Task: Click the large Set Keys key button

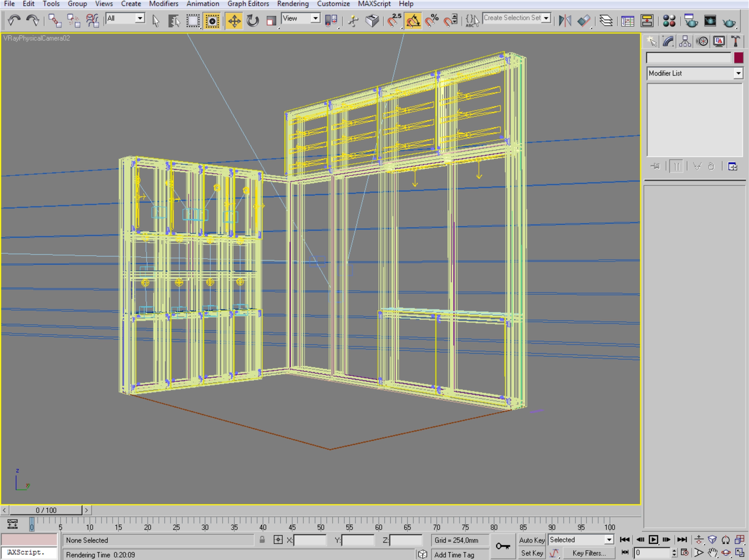Action: (x=503, y=546)
